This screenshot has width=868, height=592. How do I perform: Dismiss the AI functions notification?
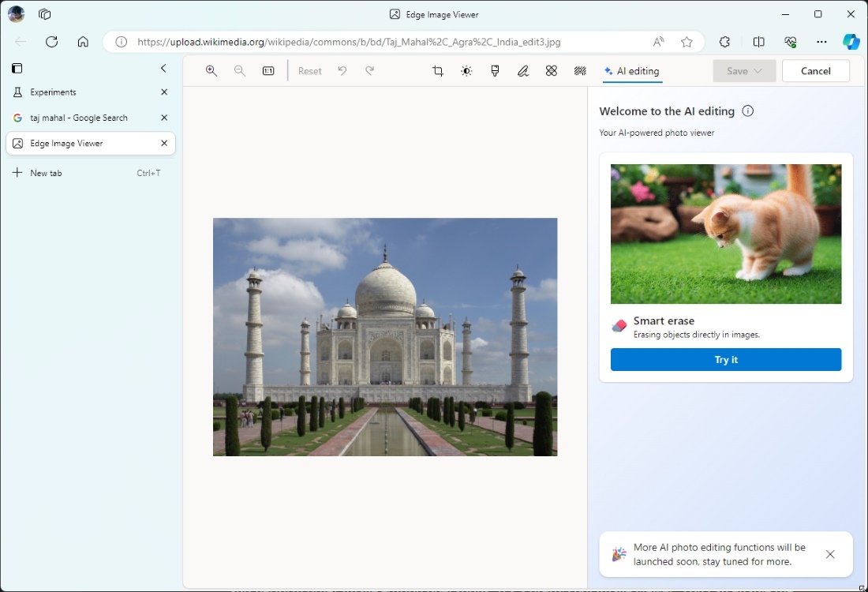coord(830,554)
